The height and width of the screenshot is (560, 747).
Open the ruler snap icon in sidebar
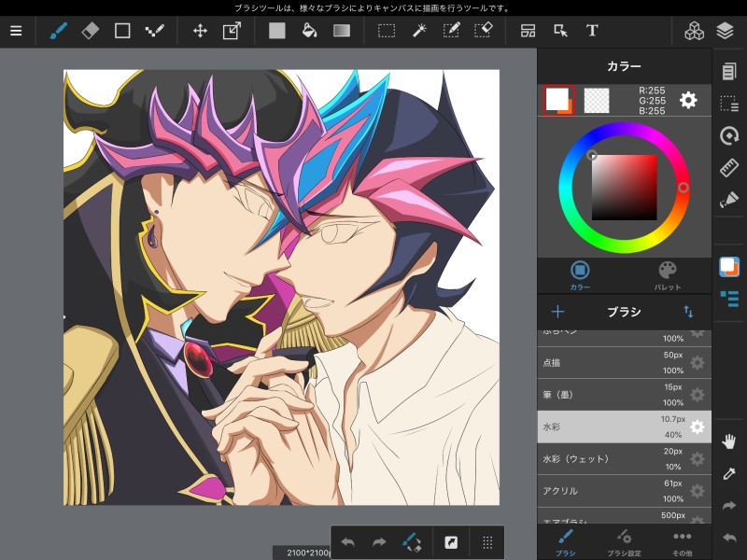729,168
